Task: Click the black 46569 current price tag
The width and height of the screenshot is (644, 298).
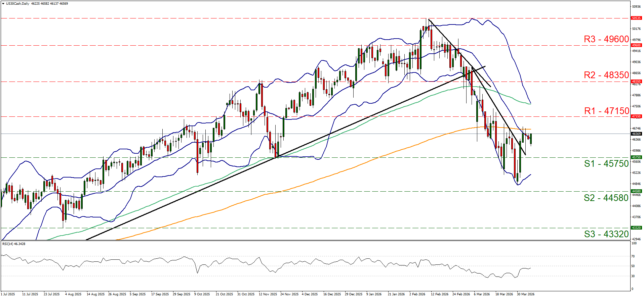Action: click(636, 134)
